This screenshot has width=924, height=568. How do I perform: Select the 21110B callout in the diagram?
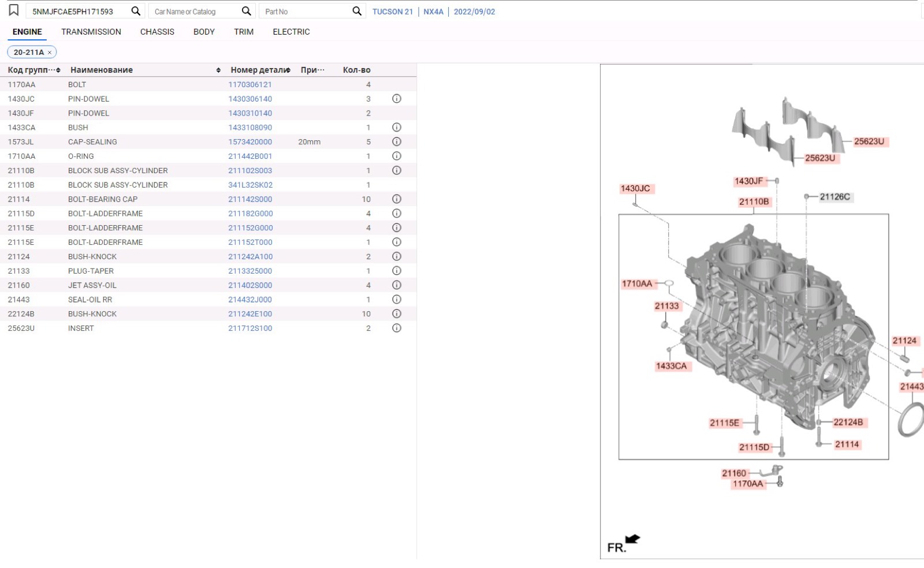[x=754, y=201]
